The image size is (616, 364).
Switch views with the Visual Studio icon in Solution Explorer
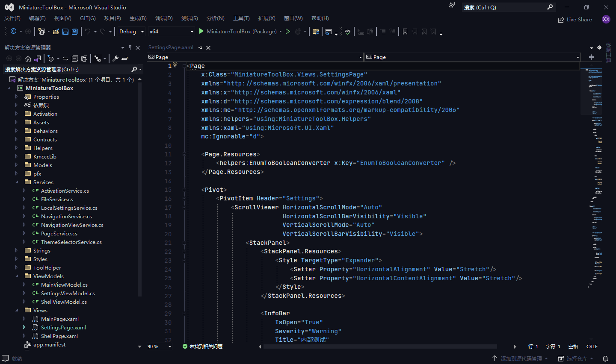[38, 59]
